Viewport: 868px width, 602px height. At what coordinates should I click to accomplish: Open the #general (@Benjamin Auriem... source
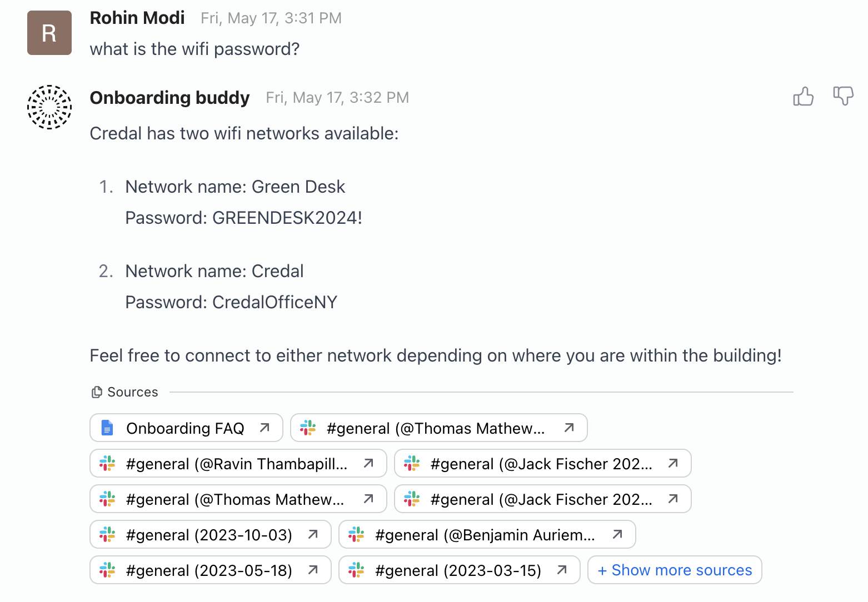[x=485, y=535]
